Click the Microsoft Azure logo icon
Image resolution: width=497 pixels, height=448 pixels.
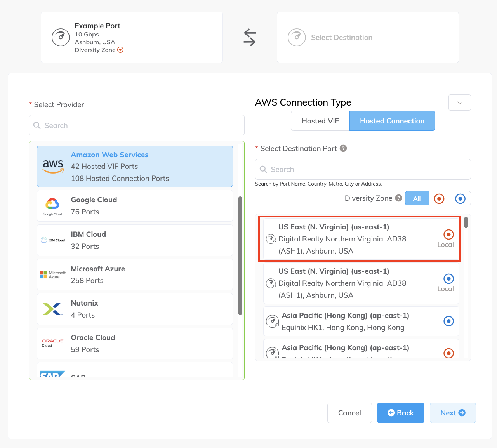coord(52,274)
